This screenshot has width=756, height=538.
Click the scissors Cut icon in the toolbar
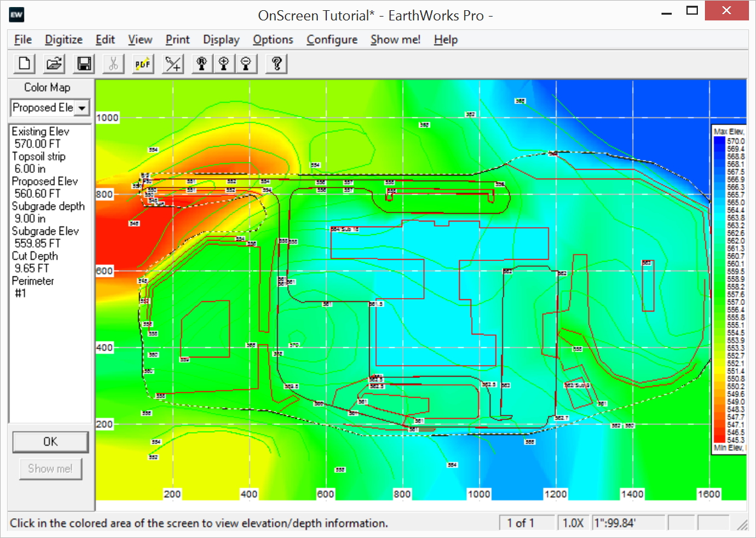click(x=113, y=64)
